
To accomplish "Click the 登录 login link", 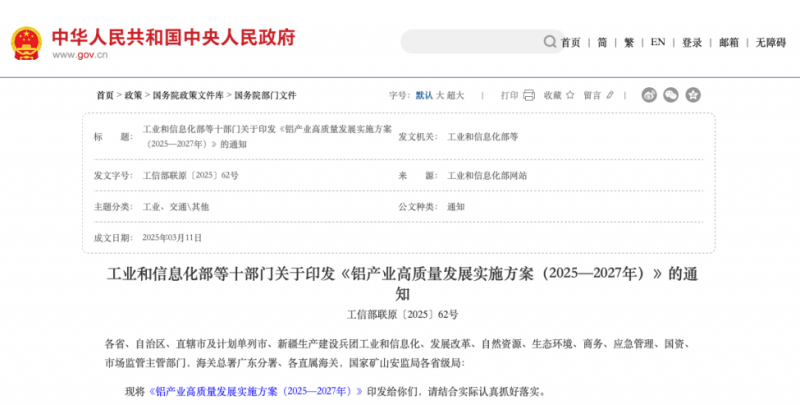I will click(x=692, y=43).
